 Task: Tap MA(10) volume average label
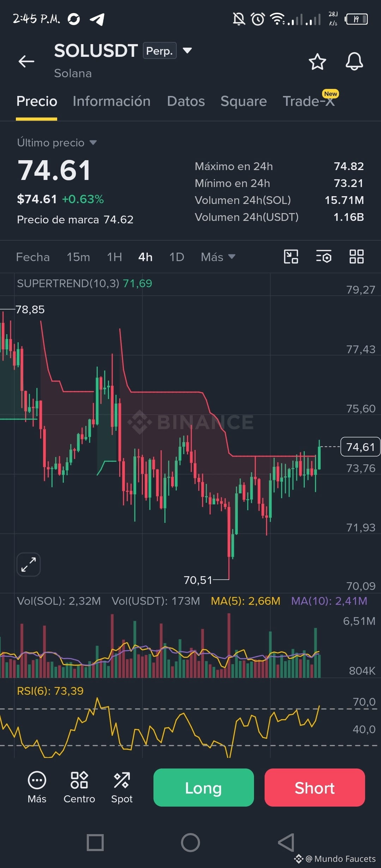click(x=329, y=601)
